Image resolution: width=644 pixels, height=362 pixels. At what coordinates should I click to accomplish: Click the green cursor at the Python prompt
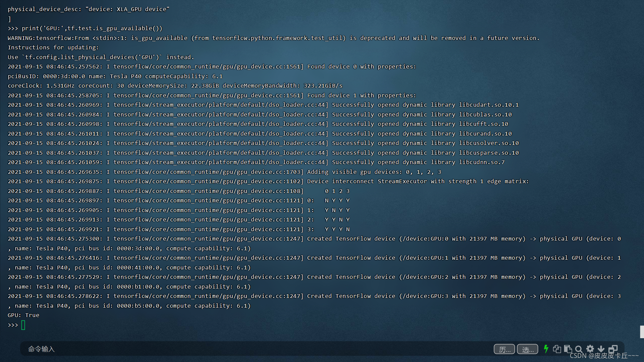[x=23, y=325]
